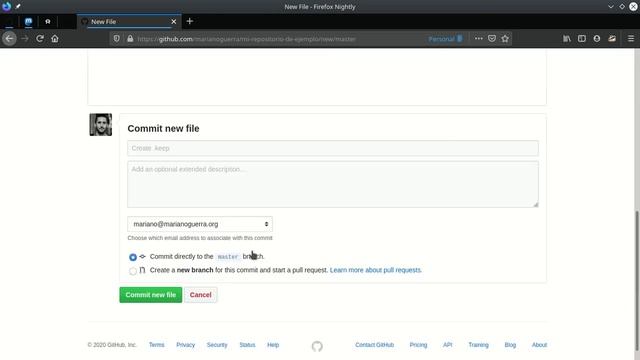The height and width of the screenshot is (360, 640).
Task: Open the Terms footer link
Action: (156, 345)
